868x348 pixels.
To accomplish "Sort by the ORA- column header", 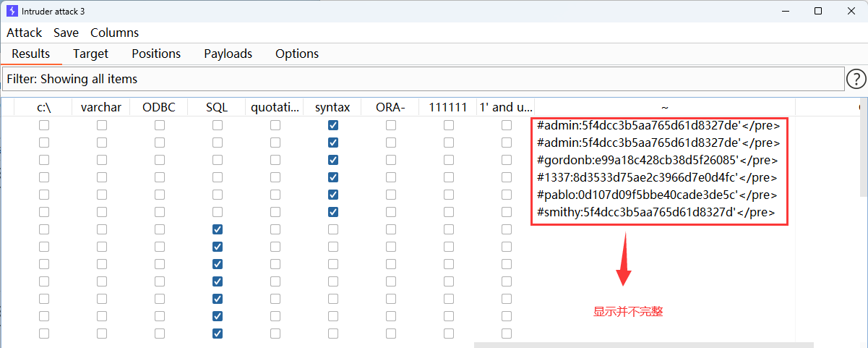I will pos(390,107).
